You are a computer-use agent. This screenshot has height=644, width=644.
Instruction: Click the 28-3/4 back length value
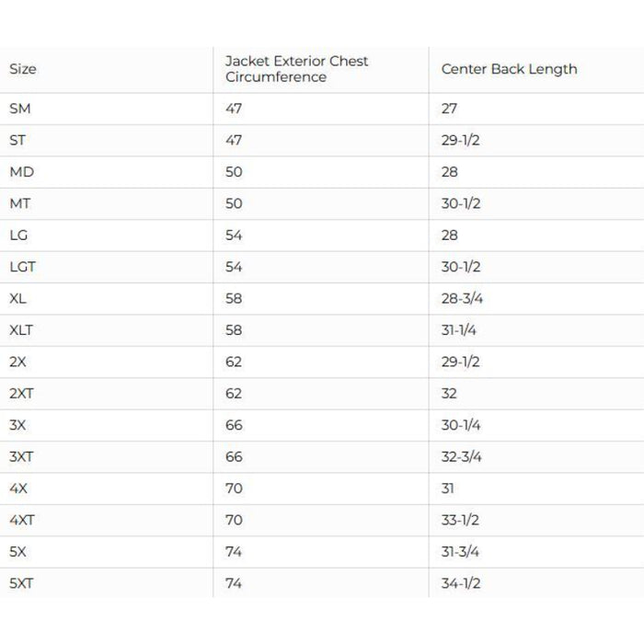pyautogui.click(x=461, y=299)
